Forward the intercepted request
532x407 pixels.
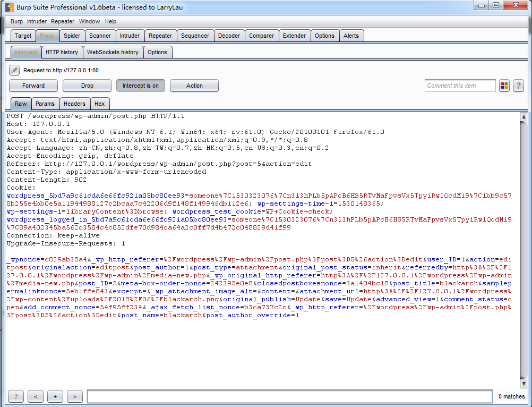click(x=33, y=86)
